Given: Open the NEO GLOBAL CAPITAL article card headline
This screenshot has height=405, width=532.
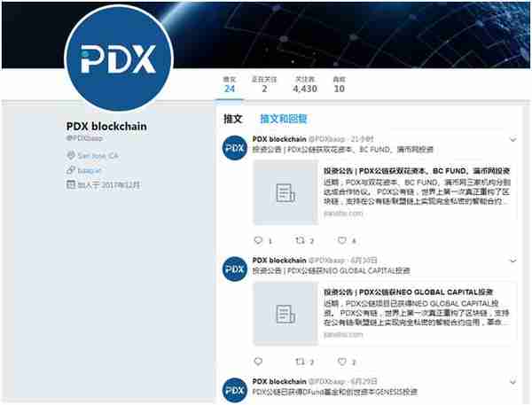Looking at the screenshot, I should pos(408,292).
